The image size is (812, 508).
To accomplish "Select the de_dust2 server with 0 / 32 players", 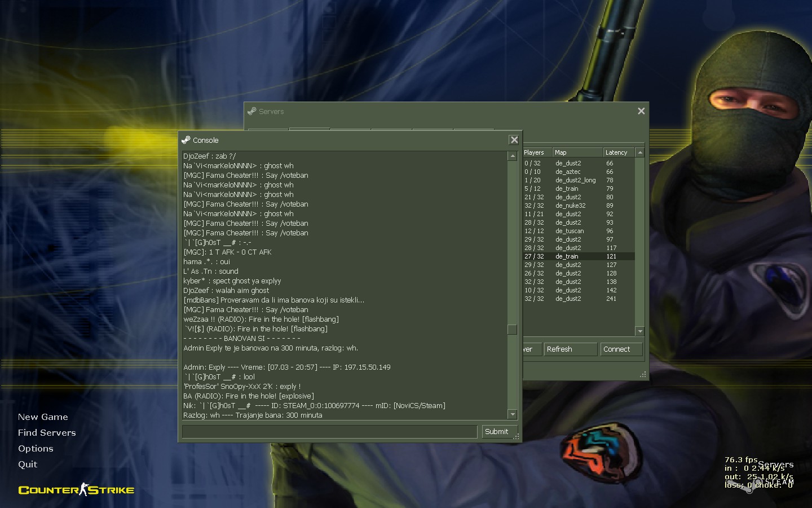I will point(579,163).
